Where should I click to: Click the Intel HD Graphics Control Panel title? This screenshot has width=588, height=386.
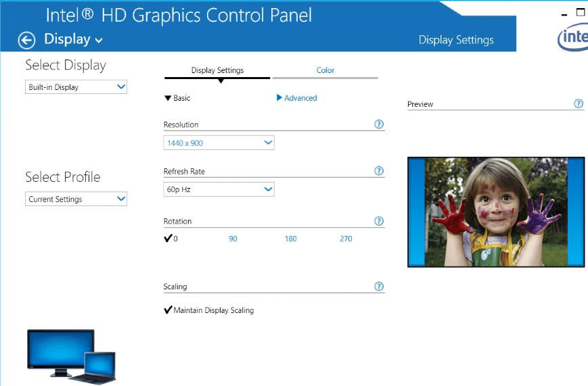tap(179, 16)
